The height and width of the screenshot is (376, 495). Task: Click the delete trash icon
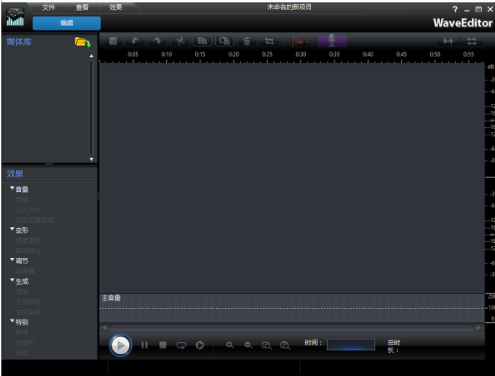point(247,41)
